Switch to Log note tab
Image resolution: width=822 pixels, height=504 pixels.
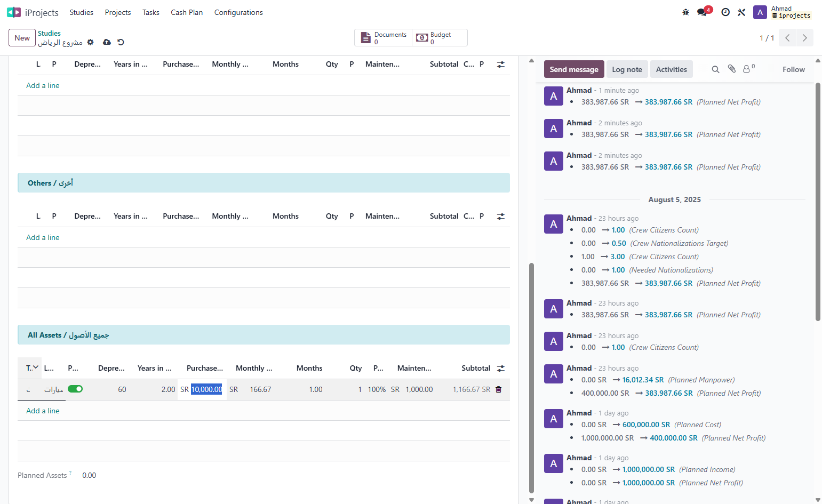click(627, 69)
